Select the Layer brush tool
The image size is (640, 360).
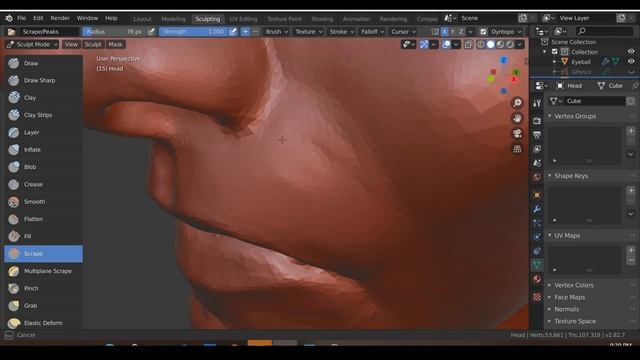coord(43,132)
